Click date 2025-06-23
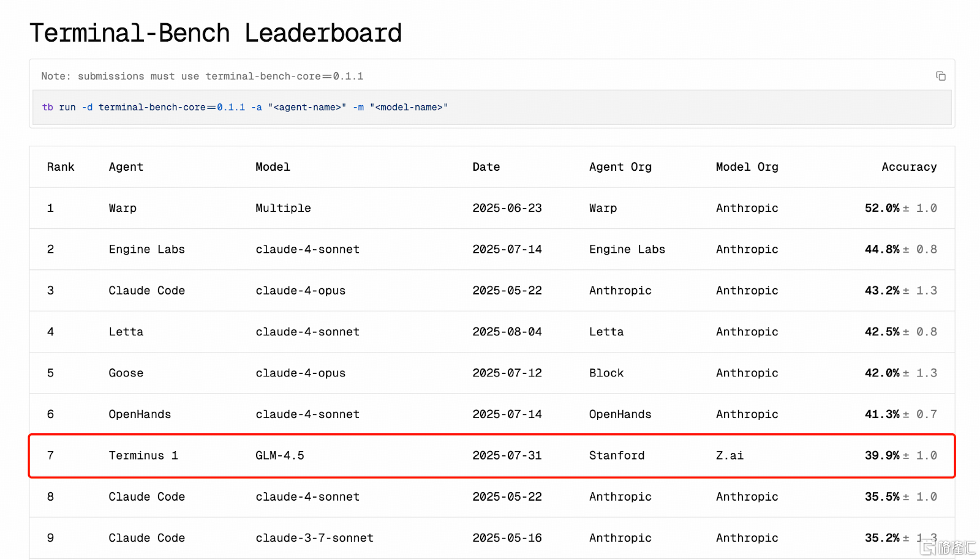The image size is (980, 560). [x=507, y=208]
